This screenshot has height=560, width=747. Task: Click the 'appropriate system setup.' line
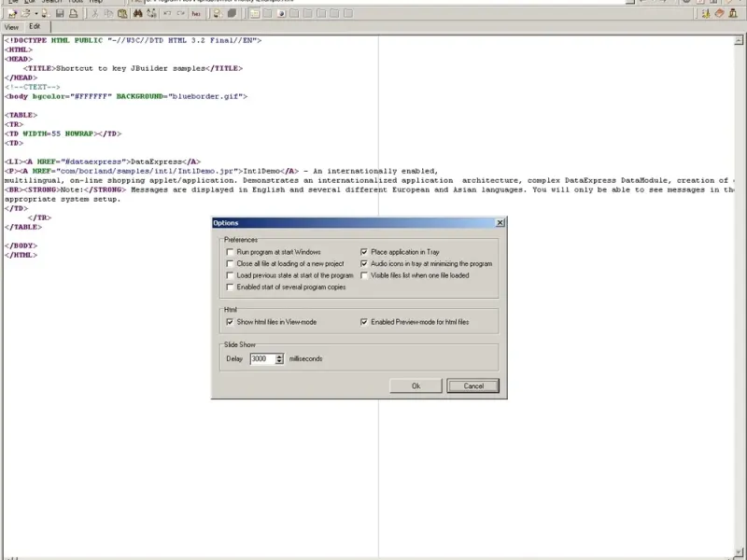click(x=63, y=199)
